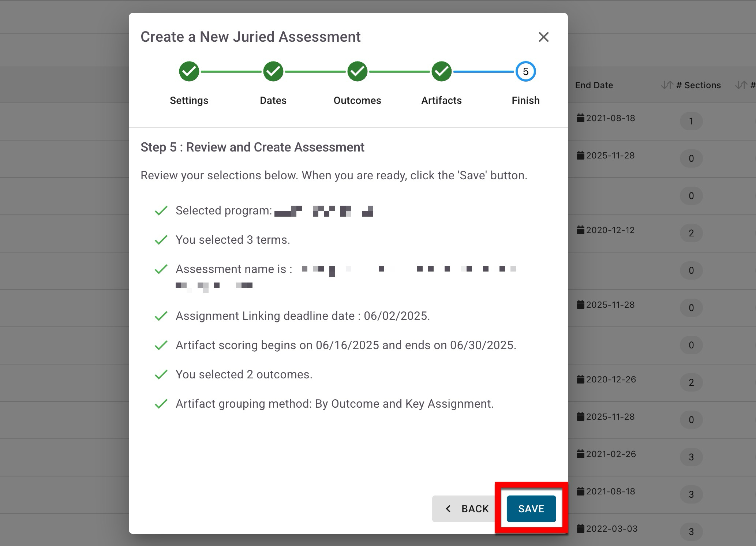Click the Settings step checkmark circle

click(189, 71)
